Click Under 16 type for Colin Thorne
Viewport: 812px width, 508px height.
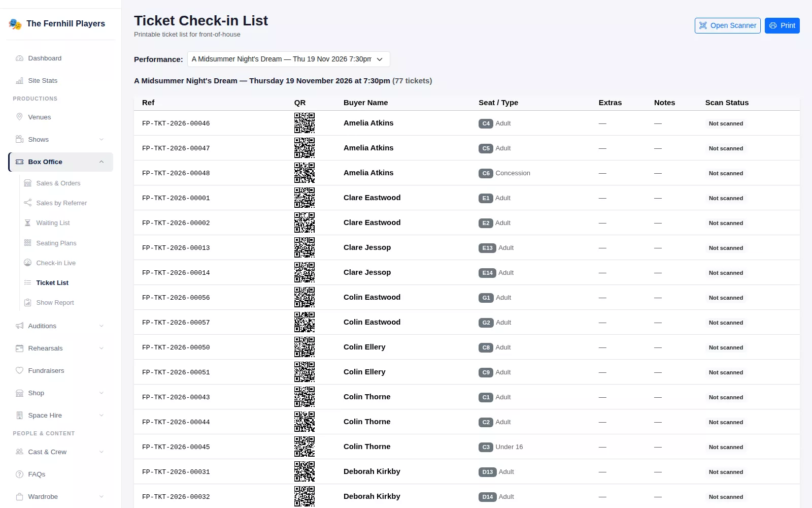[509, 447]
